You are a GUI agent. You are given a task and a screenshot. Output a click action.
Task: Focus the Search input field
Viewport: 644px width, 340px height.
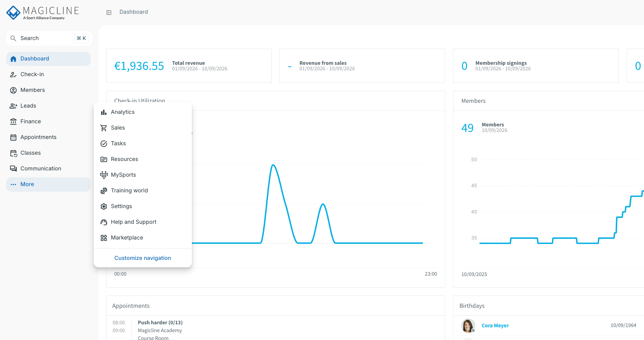point(49,38)
